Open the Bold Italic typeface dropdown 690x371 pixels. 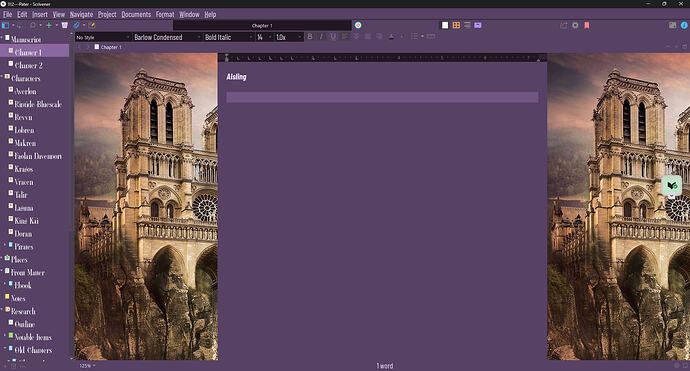pos(229,37)
